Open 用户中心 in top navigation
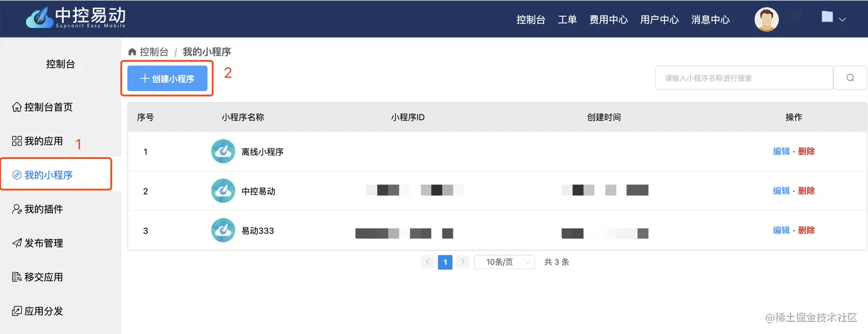Screen dimensions: 868x334 coord(660,20)
